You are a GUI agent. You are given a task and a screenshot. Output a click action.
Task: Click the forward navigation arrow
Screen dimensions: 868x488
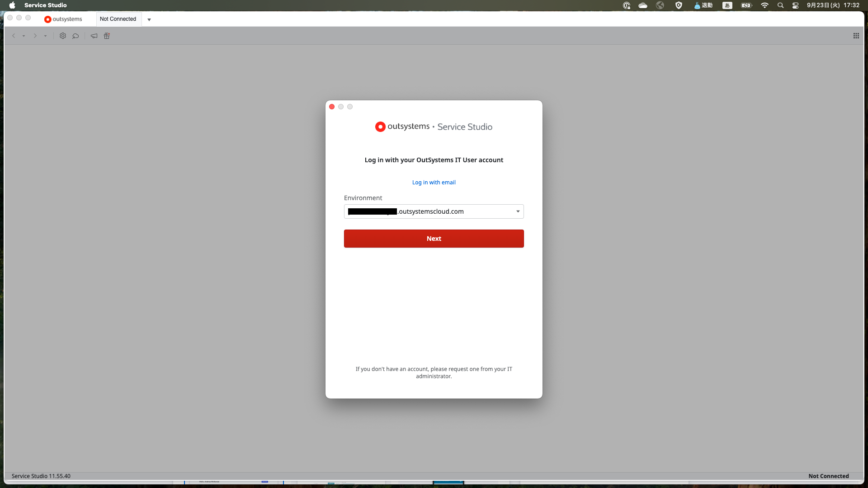pos(35,36)
